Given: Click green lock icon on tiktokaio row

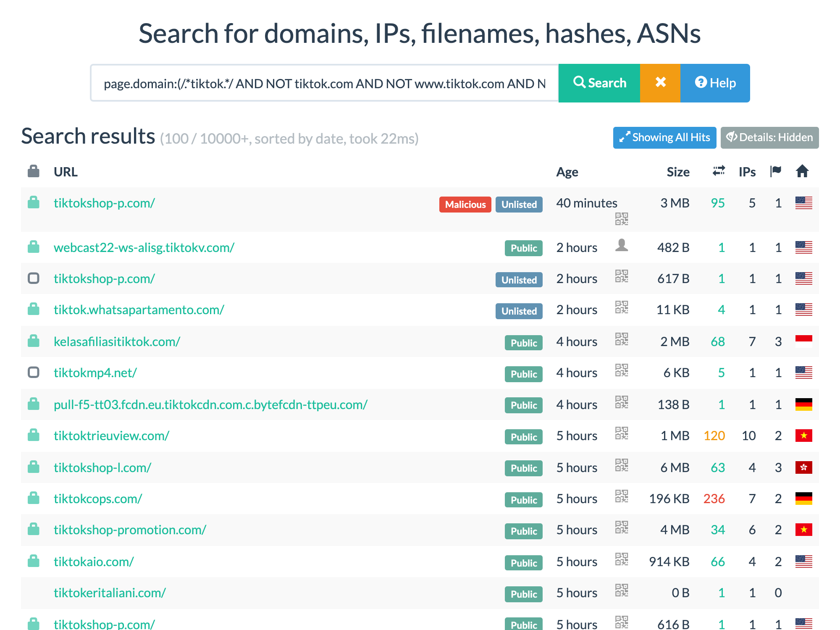Looking at the screenshot, I should 34,561.
